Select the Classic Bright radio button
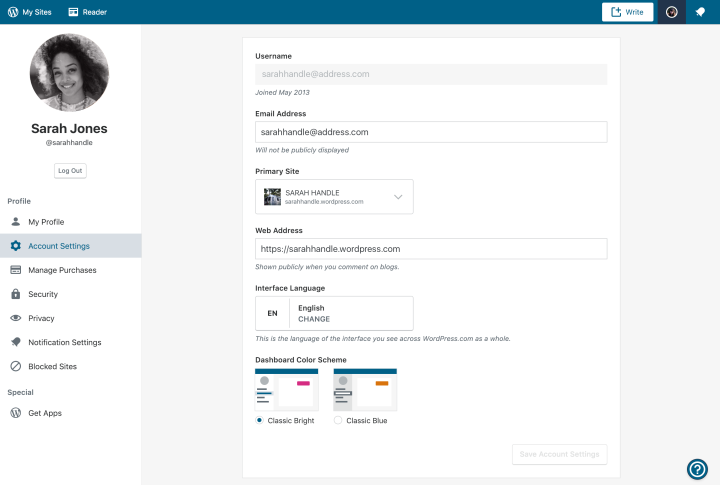The image size is (720, 485). point(260,421)
